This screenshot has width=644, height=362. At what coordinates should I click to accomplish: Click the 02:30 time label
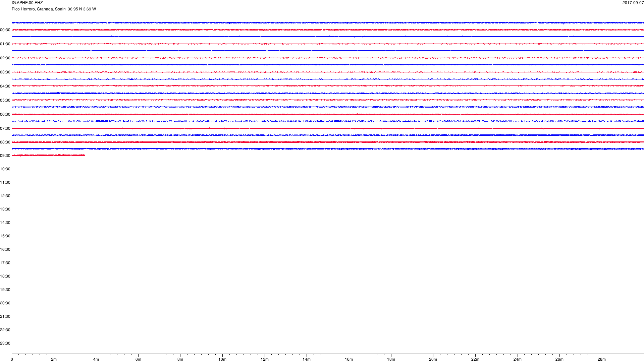pyautogui.click(x=5, y=58)
